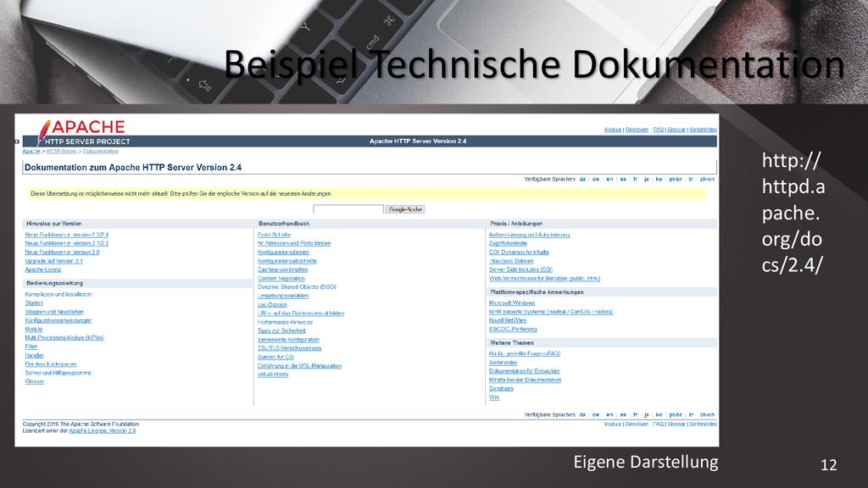Click the slide number 12

[829, 465]
